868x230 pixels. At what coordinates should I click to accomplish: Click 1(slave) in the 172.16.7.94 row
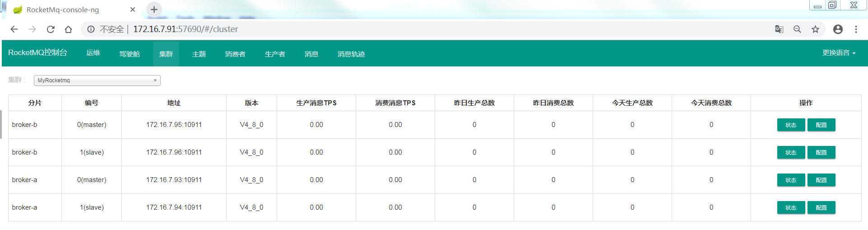click(x=92, y=207)
